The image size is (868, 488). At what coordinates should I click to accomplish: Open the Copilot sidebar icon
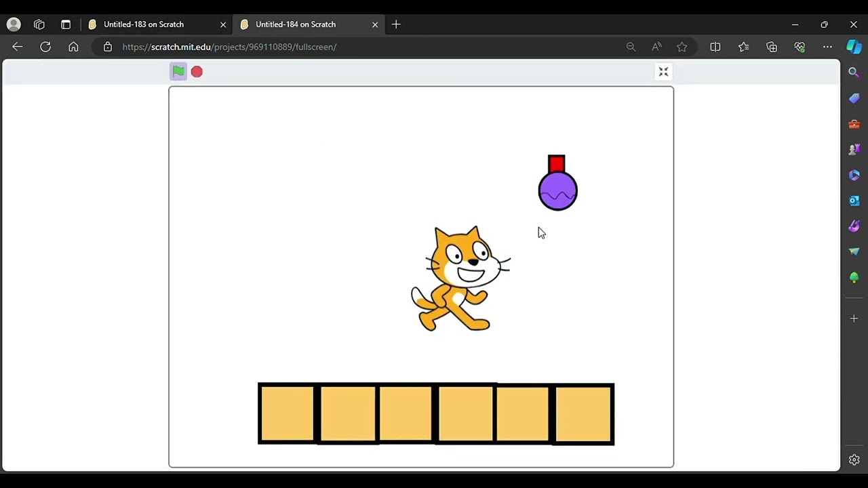click(x=854, y=47)
